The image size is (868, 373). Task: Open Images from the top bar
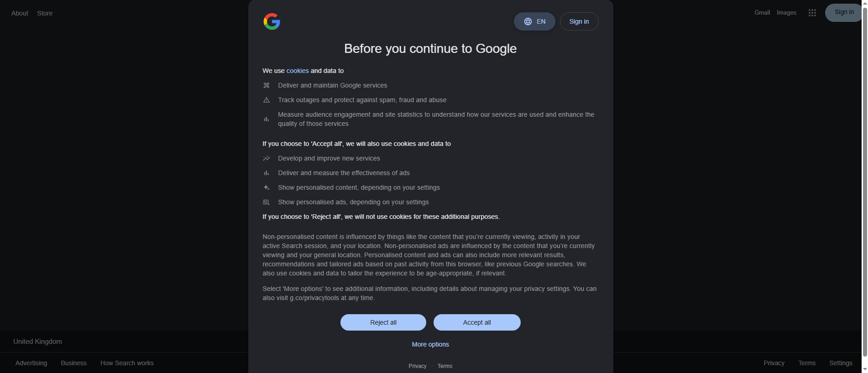[x=786, y=13]
